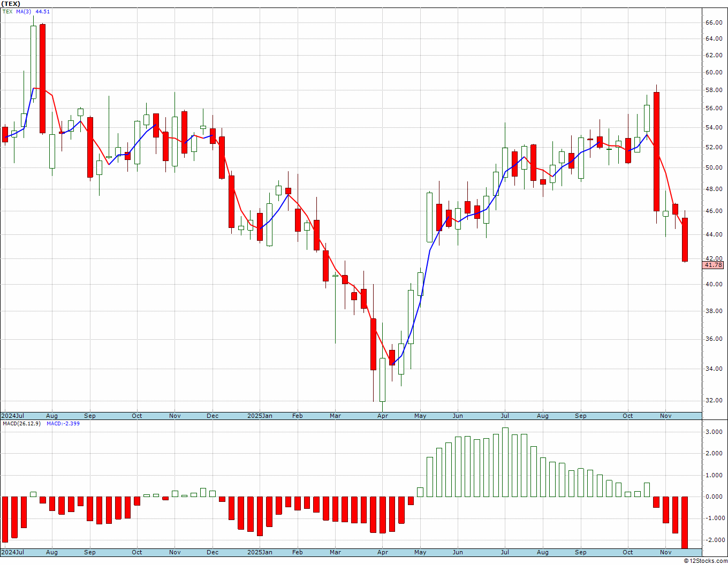
Task: Click the final red candlestick ending near 41.78
Action: click(x=685, y=240)
